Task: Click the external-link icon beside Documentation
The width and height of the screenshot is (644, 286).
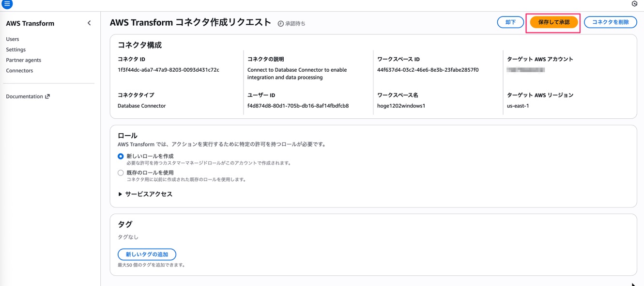Action: click(x=47, y=96)
